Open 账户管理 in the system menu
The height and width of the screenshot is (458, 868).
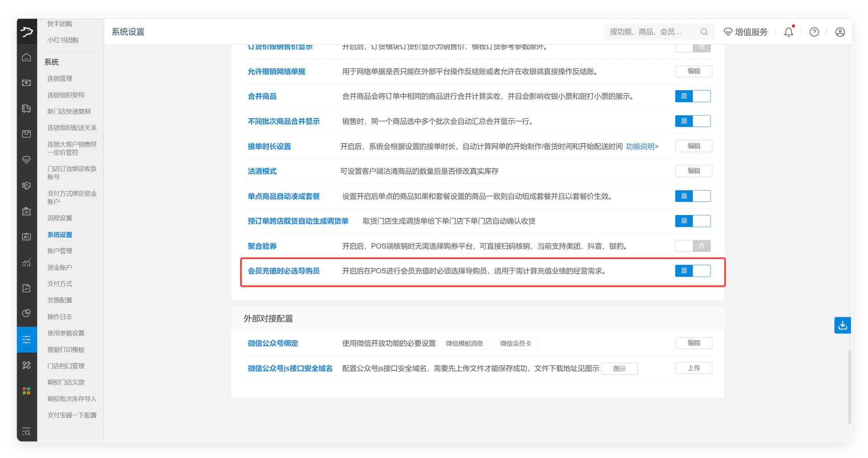[x=60, y=251]
